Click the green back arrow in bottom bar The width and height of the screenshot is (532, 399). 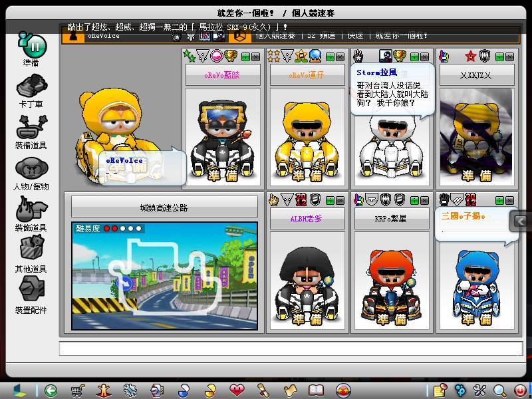[x=51, y=391]
